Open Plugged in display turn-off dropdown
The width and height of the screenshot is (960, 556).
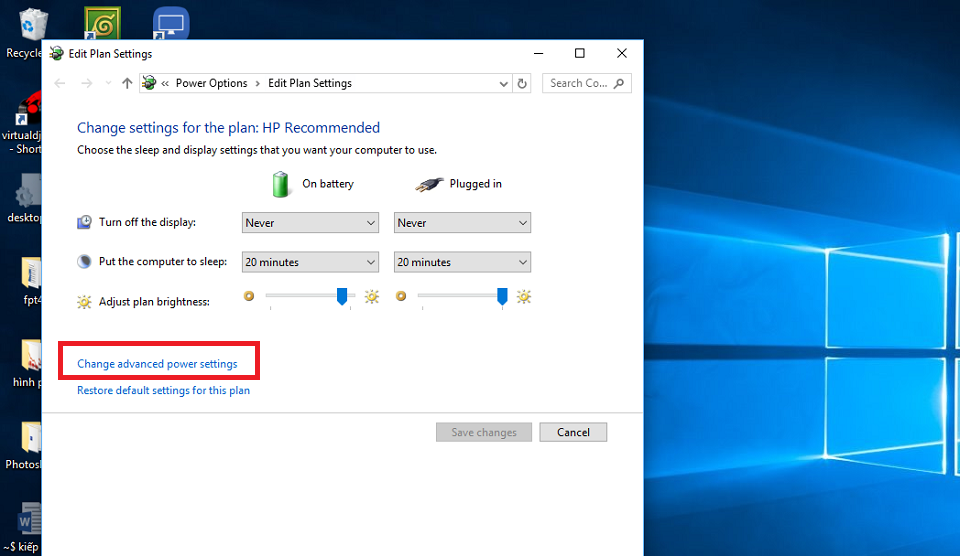462,223
